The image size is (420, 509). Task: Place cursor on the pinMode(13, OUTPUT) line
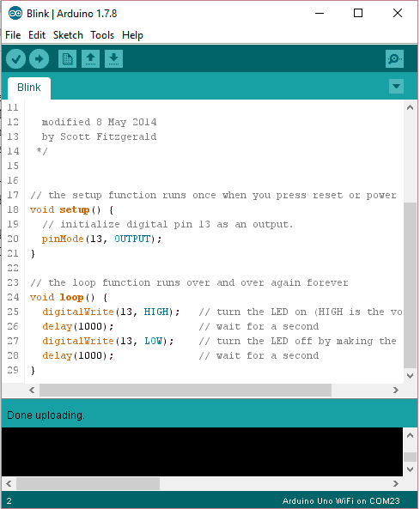click(101, 239)
